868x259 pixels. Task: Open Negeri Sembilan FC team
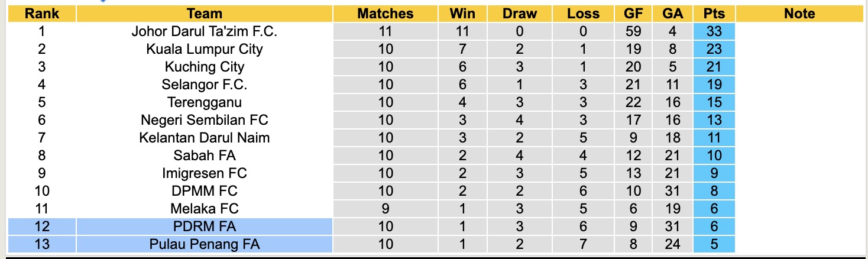[204, 120]
